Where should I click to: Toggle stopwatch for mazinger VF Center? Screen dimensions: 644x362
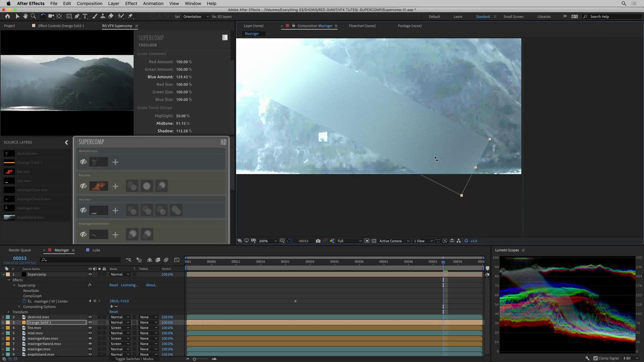(24, 301)
